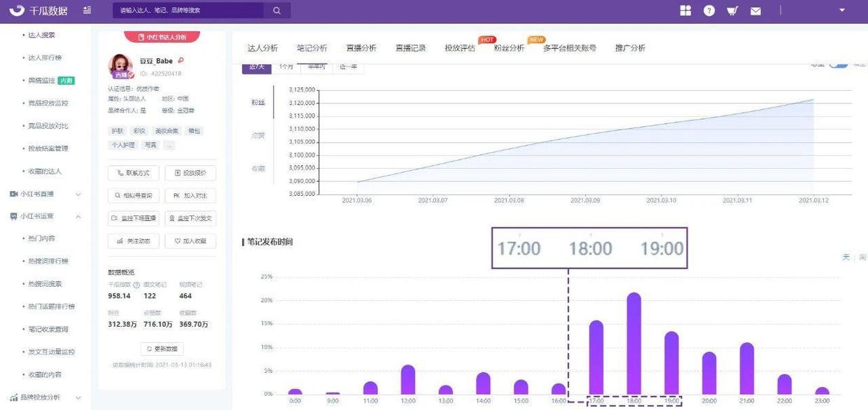868x410 pixels.
Task: Click the 千瓜数据 logo
Action: pyautogui.click(x=39, y=10)
